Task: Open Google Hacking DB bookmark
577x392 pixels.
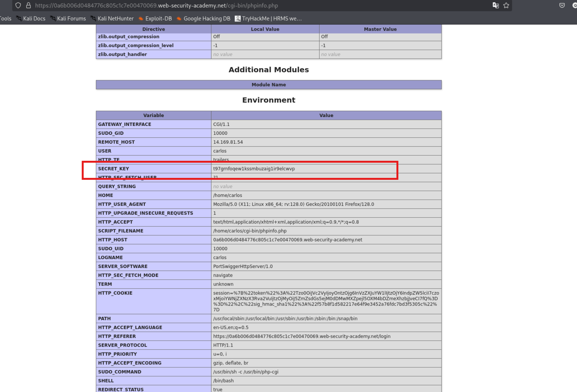Action: tap(203, 19)
